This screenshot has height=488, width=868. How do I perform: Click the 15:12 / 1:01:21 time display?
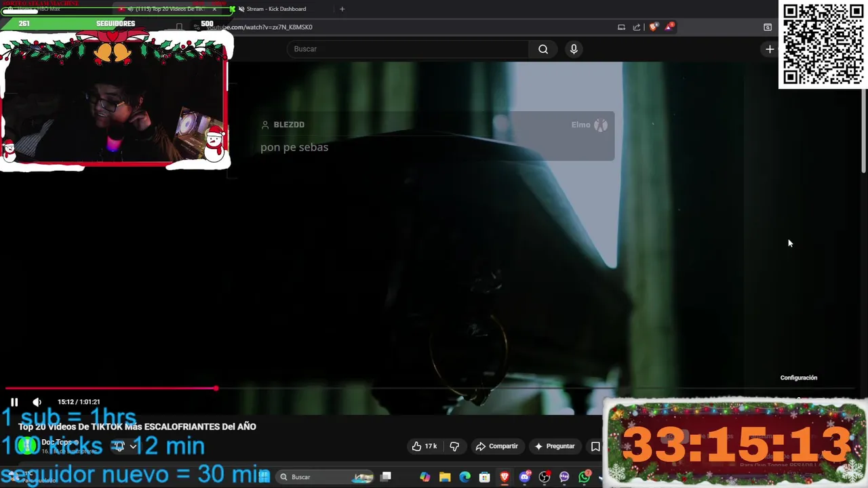(79, 402)
